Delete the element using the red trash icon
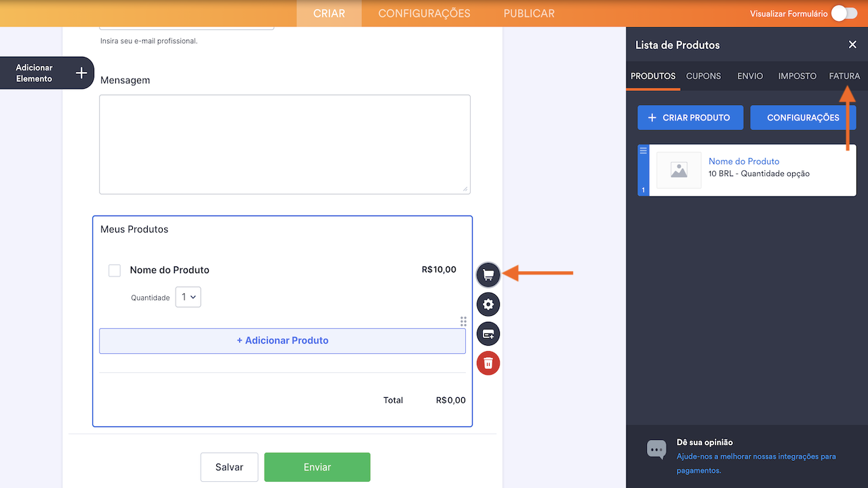The image size is (868, 488). pyautogui.click(x=488, y=363)
